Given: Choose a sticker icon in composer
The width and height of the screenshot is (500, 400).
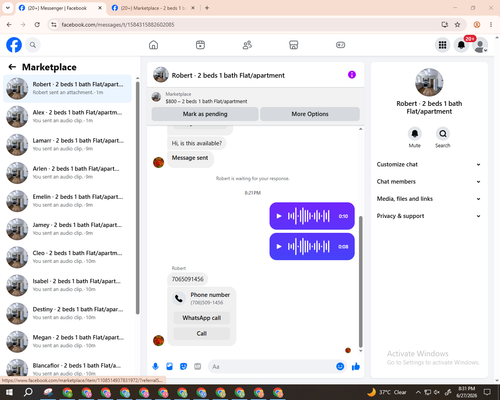Looking at the screenshot, I should 183,367.
